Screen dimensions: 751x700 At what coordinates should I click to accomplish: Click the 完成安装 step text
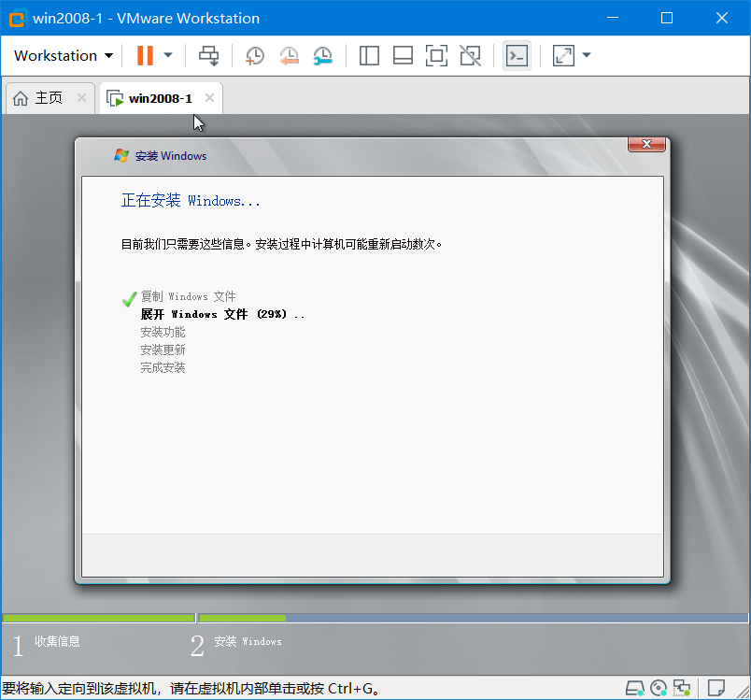tap(163, 367)
